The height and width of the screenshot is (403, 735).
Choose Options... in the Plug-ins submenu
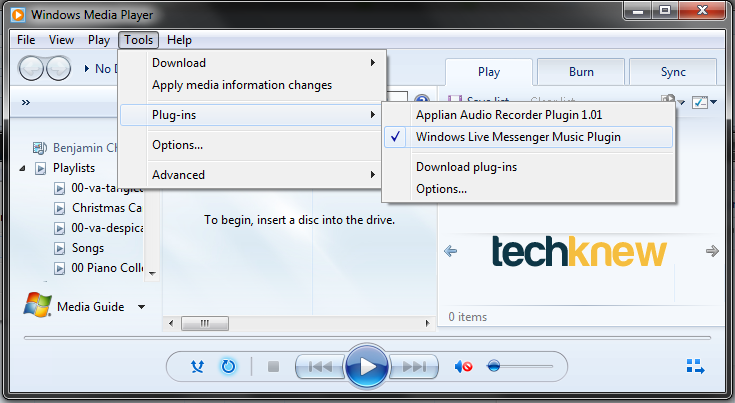tap(529, 189)
